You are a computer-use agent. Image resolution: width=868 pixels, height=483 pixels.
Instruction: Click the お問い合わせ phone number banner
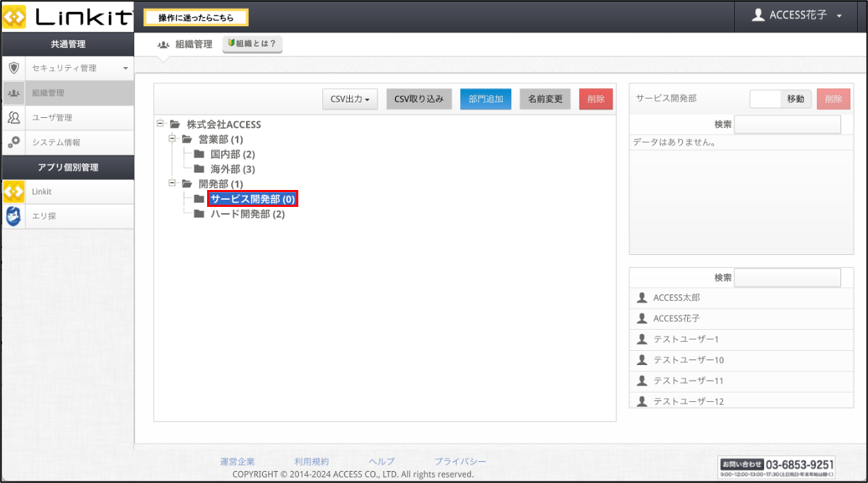(x=776, y=467)
